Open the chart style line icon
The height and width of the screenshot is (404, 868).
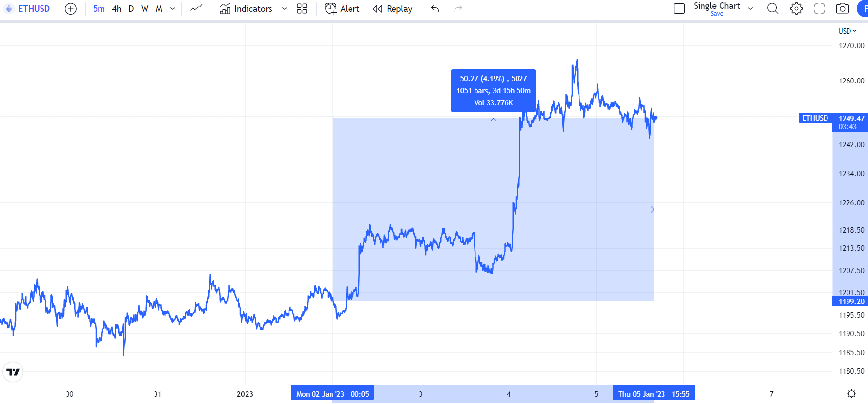click(x=196, y=9)
